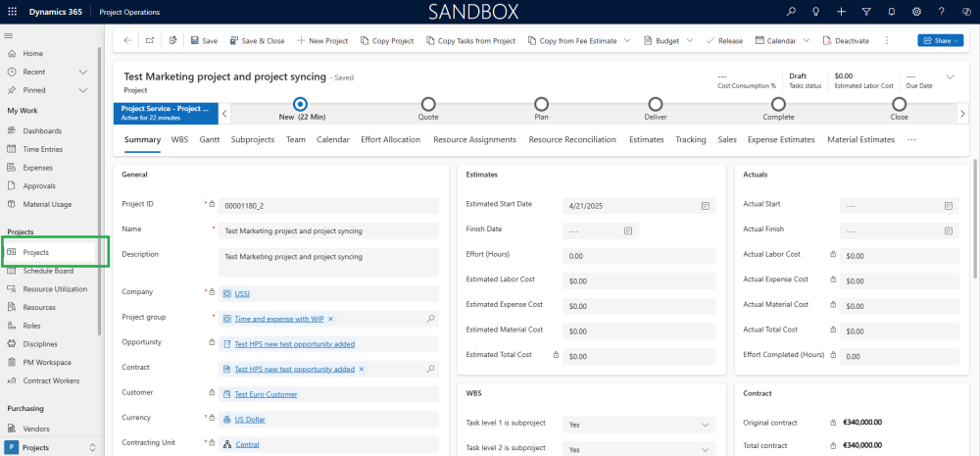Switch to the WBS tab
980x456 pixels.
tap(179, 139)
